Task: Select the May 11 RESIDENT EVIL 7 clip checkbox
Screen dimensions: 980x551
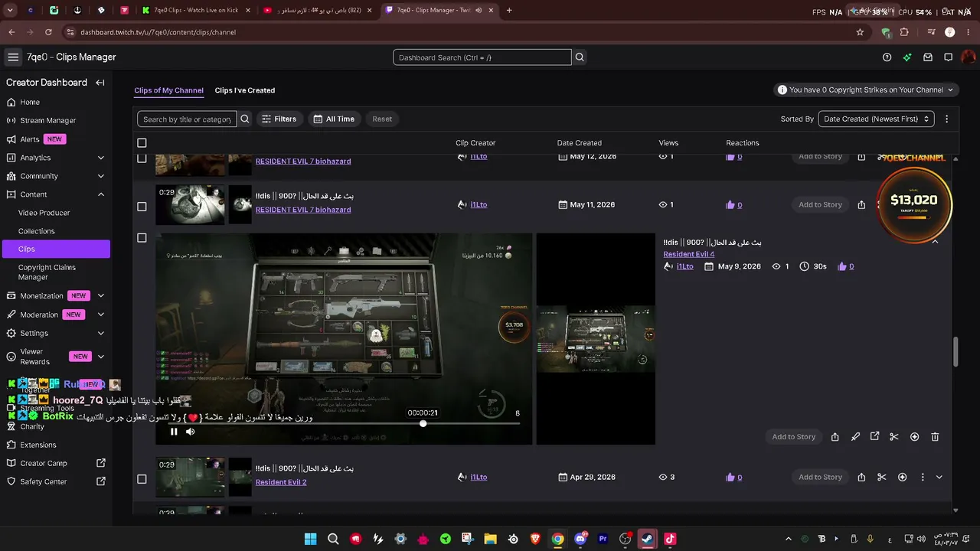Action: coord(142,207)
